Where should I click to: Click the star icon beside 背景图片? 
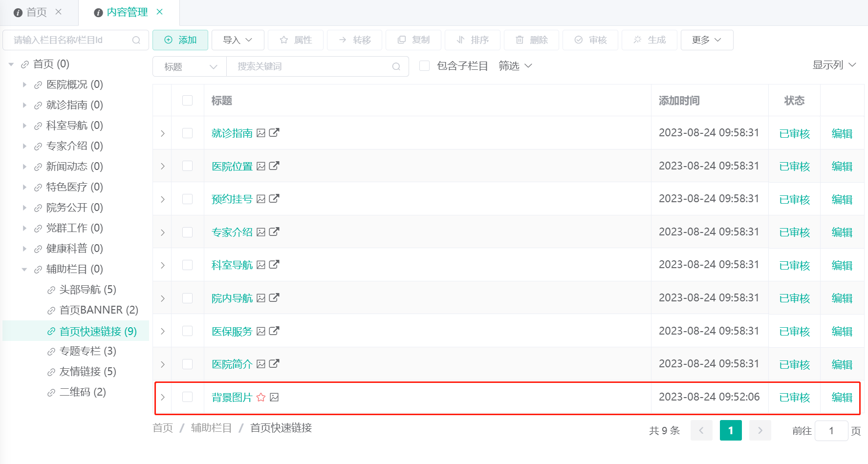click(x=261, y=397)
